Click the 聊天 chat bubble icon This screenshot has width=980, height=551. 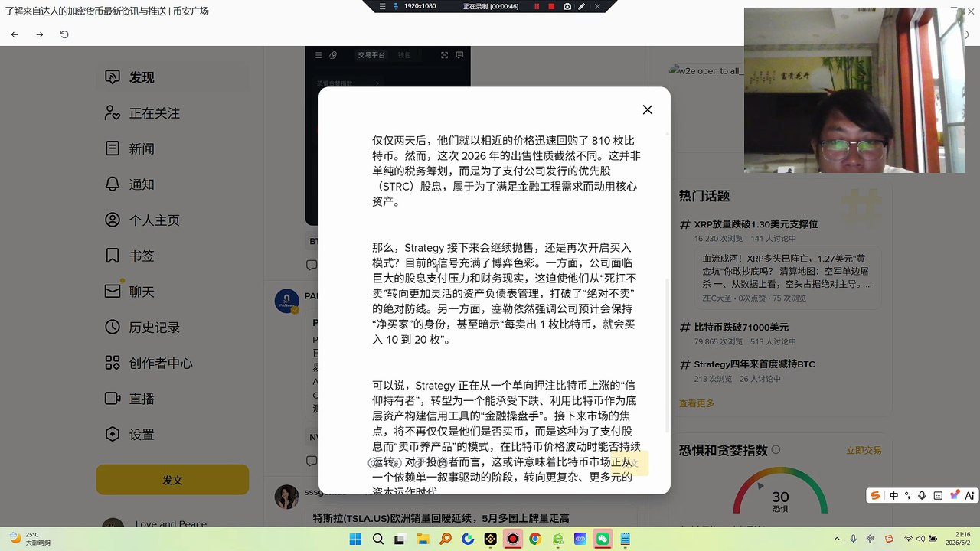pos(113,292)
